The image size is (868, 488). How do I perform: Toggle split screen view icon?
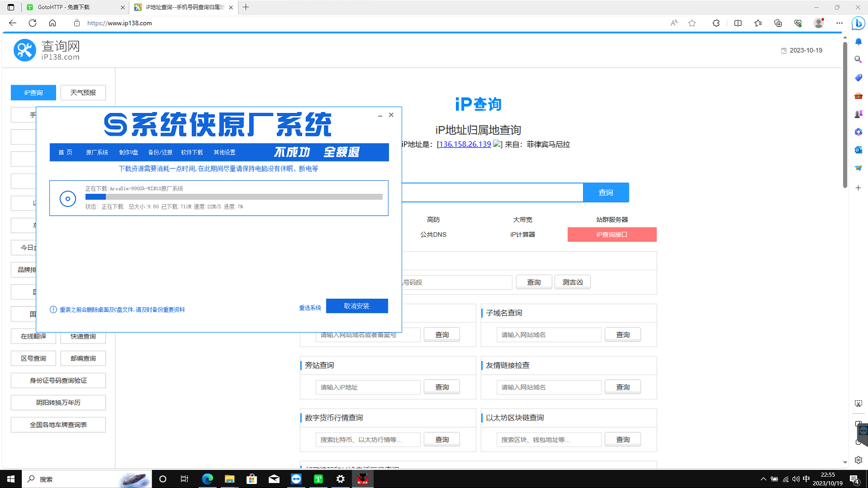738,23
